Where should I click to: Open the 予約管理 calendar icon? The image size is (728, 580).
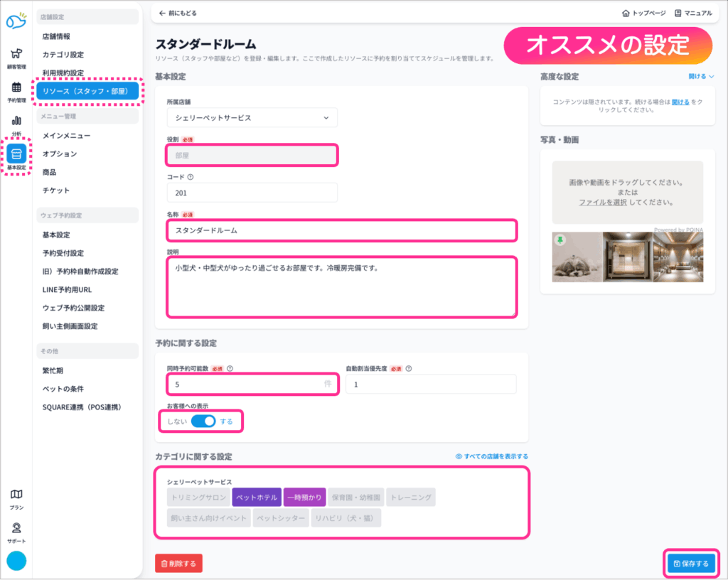[x=16, y=91]
